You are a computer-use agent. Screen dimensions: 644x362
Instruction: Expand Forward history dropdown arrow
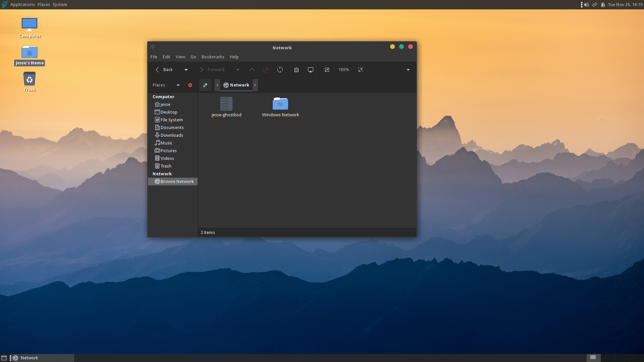click(x=238, y=70)
